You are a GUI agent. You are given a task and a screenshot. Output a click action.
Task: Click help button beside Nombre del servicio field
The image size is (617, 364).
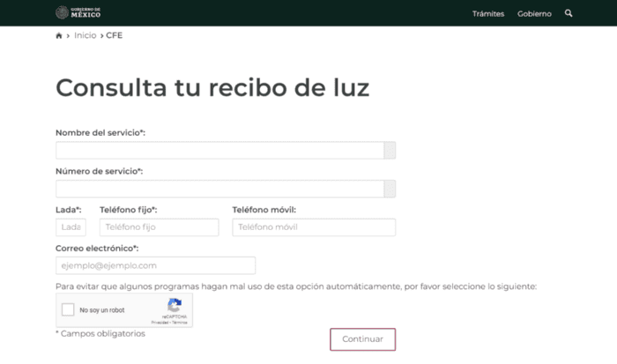390,150
